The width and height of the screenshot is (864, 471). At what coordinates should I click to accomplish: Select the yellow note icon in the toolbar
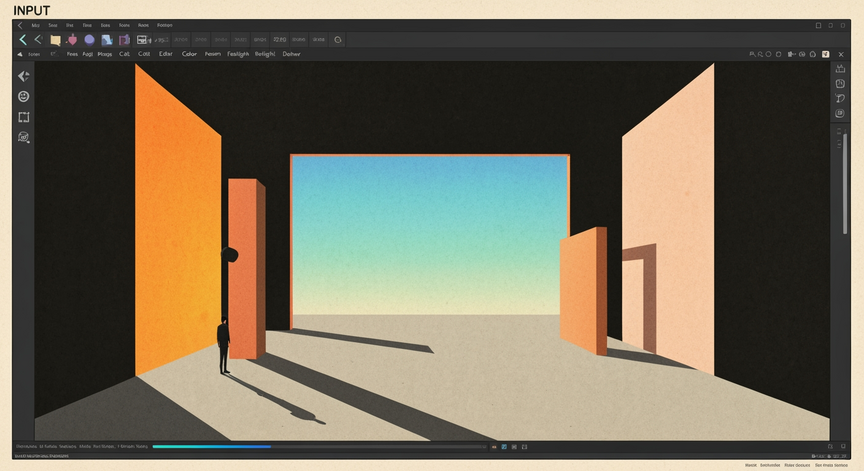[x=55, y=40]
